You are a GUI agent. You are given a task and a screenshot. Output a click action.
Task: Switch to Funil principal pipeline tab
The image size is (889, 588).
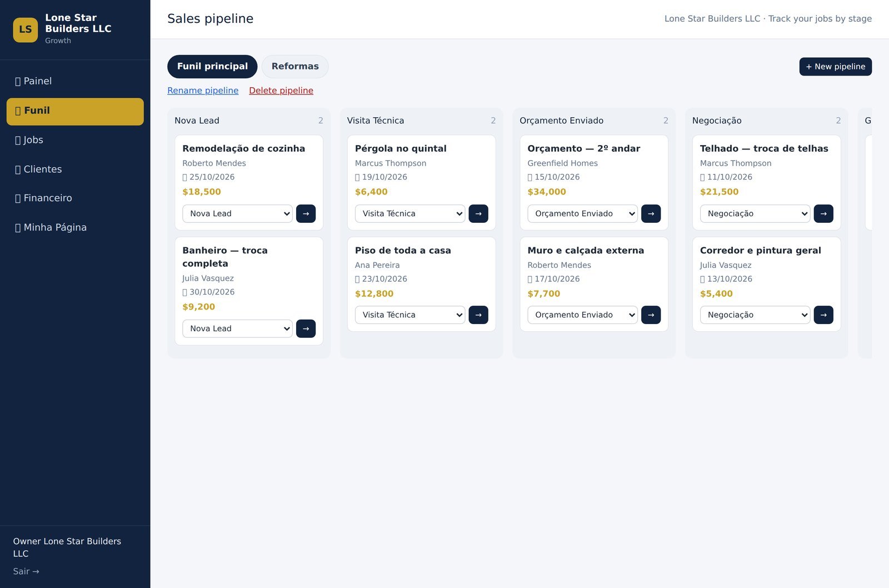pos(212,66)
